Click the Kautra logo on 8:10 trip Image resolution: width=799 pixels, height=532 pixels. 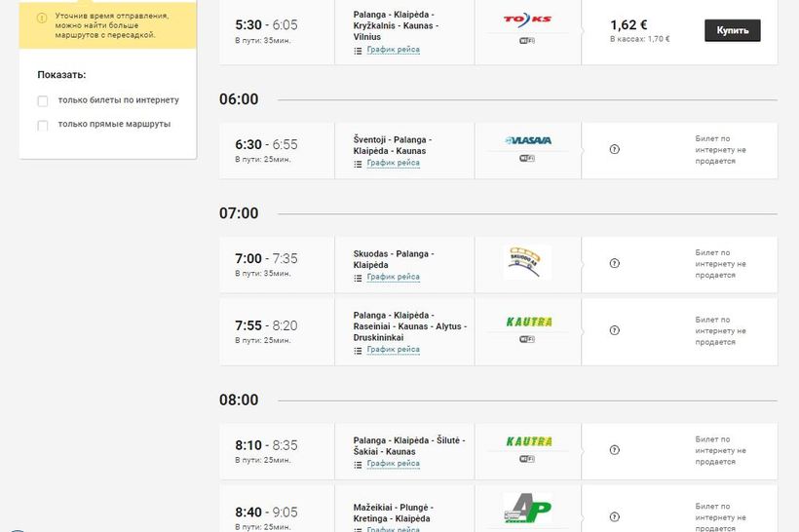pyautogui.click(x=527, y=440)
